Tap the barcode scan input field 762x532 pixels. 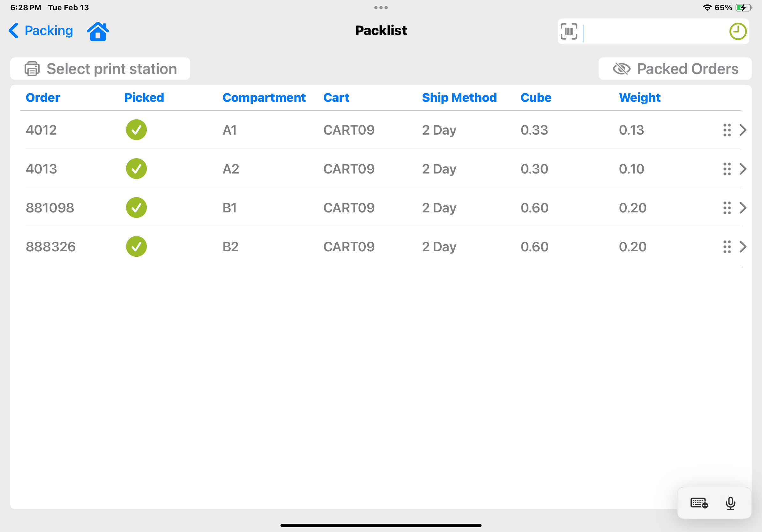pyautogui.click(x=651, y=32)
